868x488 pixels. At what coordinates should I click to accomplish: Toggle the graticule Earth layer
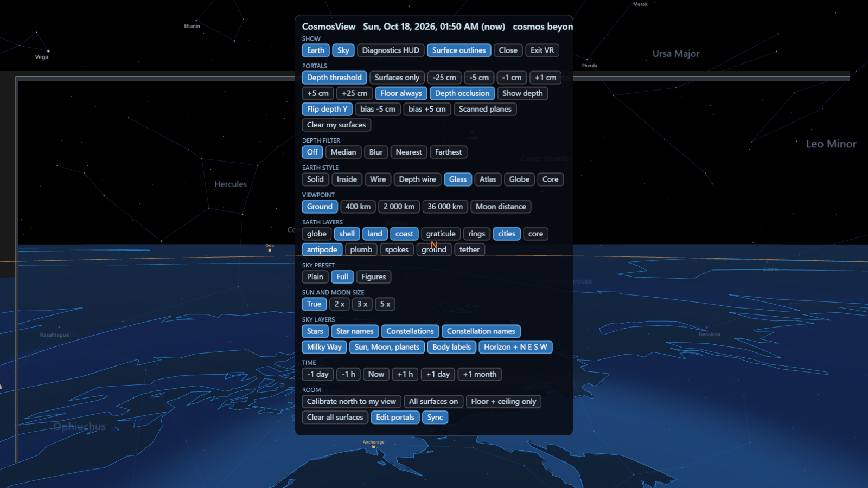[x=441, y=234]
